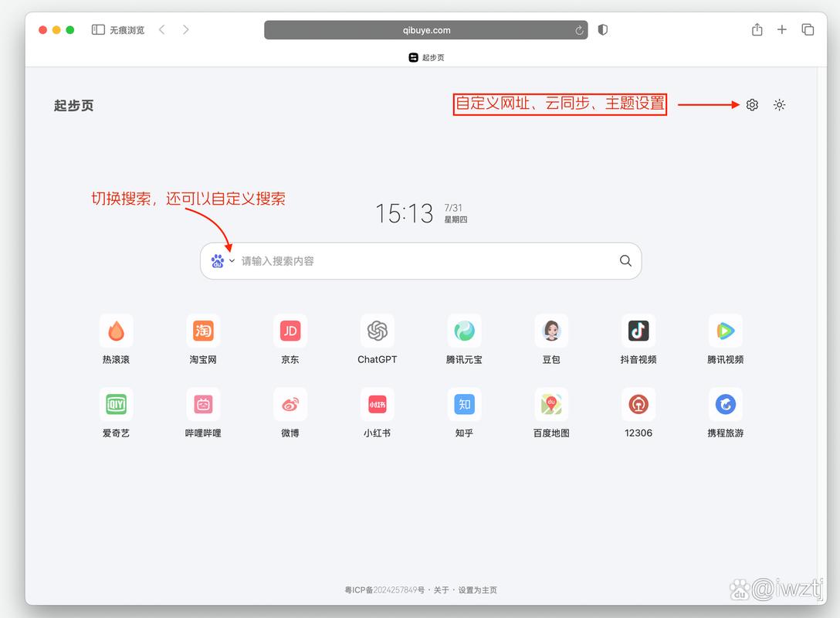
Task: Open the 哔哩哔哩 shortcut icon
Action: (203, 404)
